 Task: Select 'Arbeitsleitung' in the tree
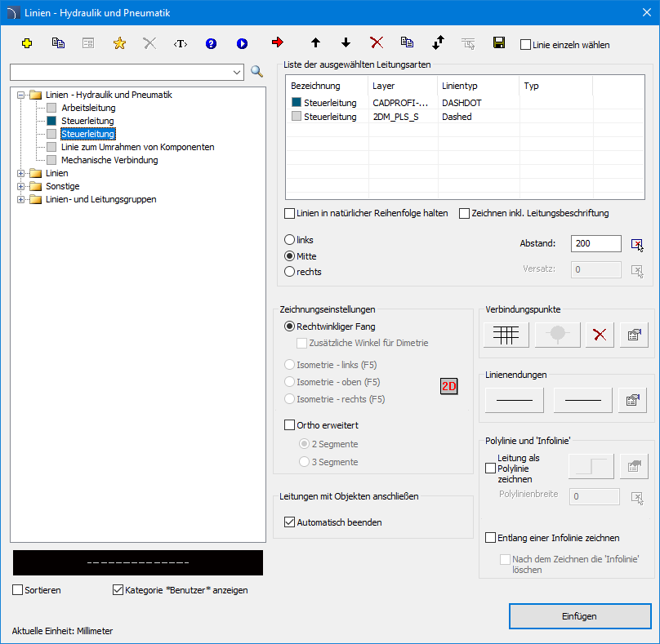[x=88, y=108]
